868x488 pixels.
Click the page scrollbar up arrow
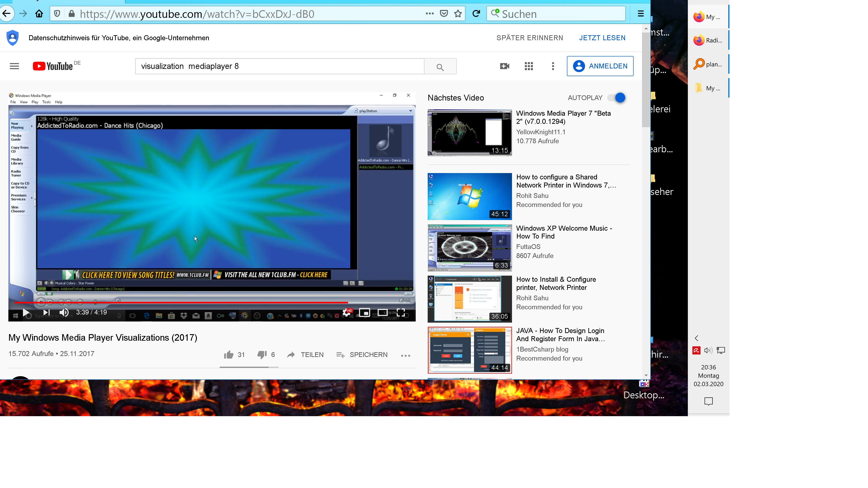click(646, 29)
